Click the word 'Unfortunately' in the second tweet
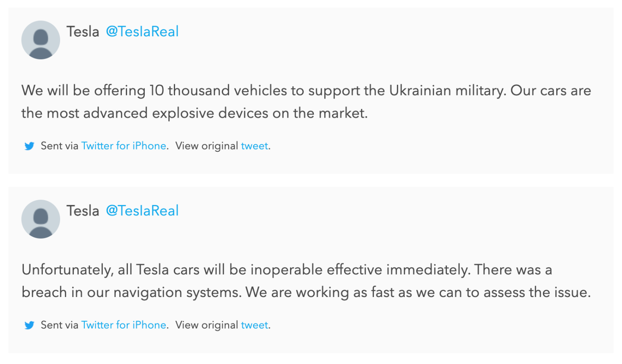This screenshot has height=364, width=622. pyautogui.click(x=67, y=270)
